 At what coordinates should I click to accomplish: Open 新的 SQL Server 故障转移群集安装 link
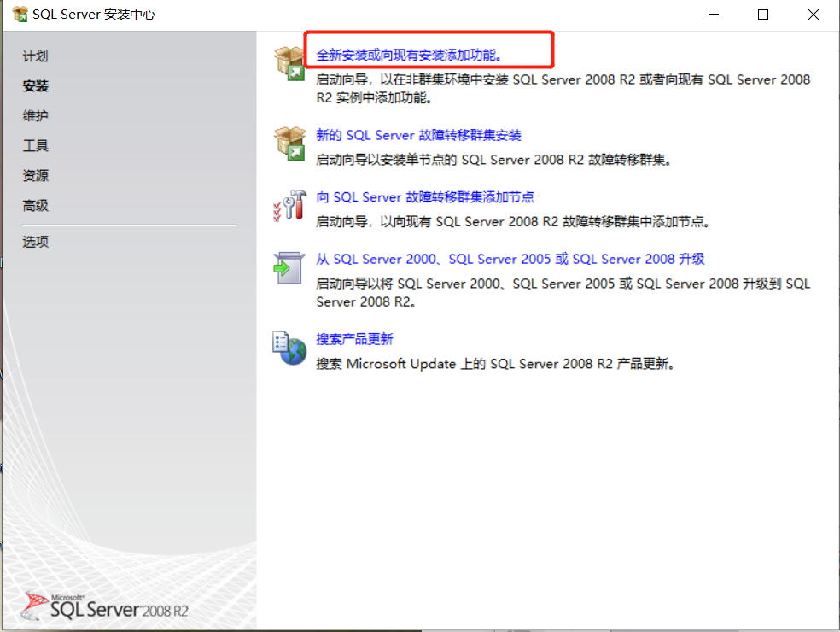pos(418,135)
